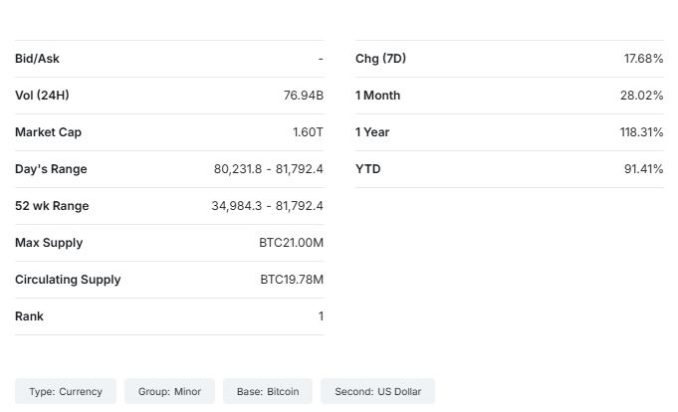The height and width of the screenshot is (412, 678).
Task: Select the Vol (24H) label
Action: coord(42,96)
